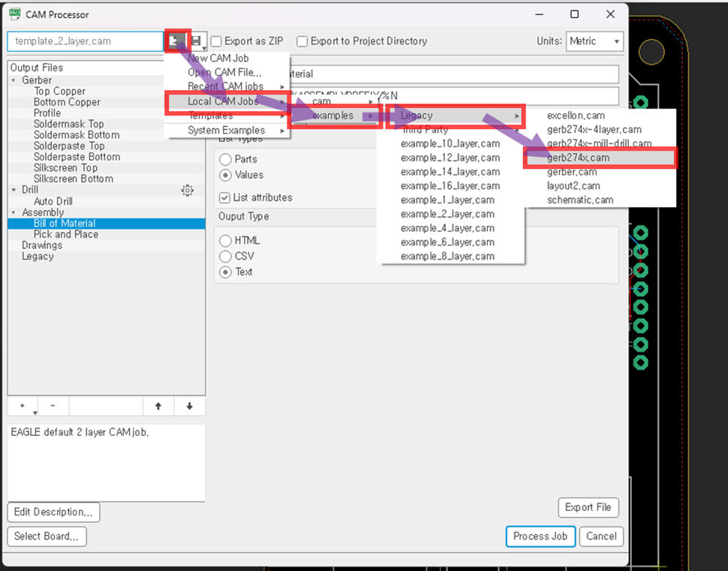The width and height of the screenshot is (728, 571).
Task: Expand Templates submenu
Action: (x=227, y=116)
